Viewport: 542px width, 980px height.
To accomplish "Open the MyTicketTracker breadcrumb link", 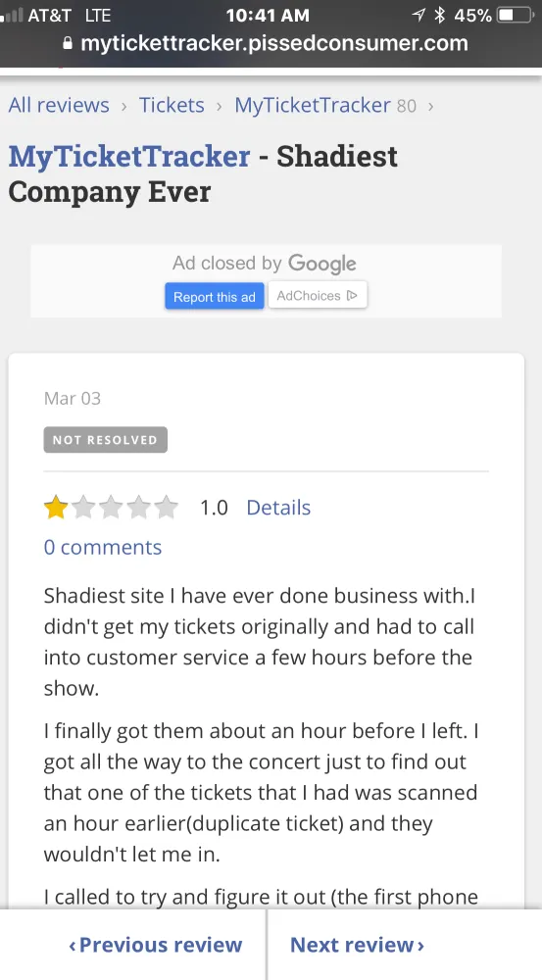I will (313, 105).
